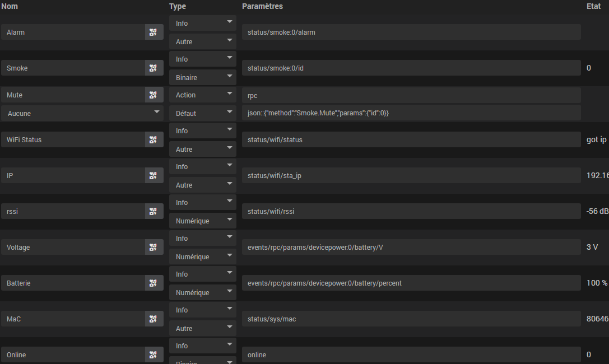Edit the status/wifi/status topic field
609x364 pixels.
coord(411,139)
